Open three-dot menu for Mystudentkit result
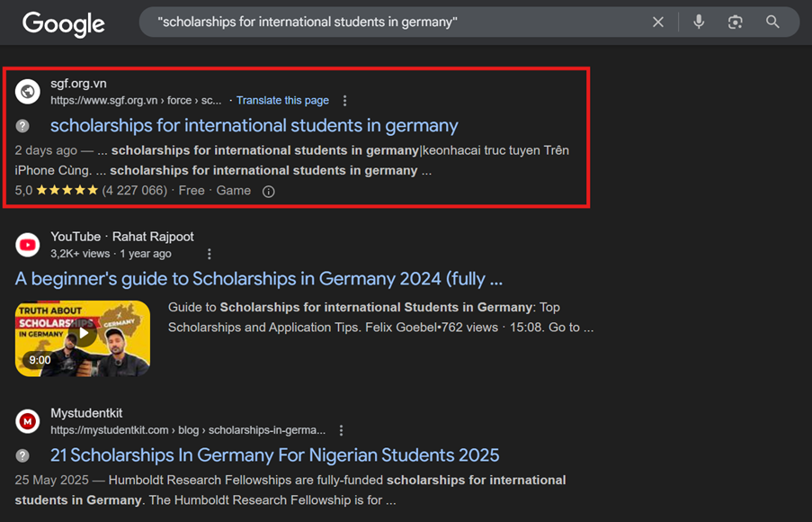This screenshot has width=812, height=522. [x=341, y=430]
